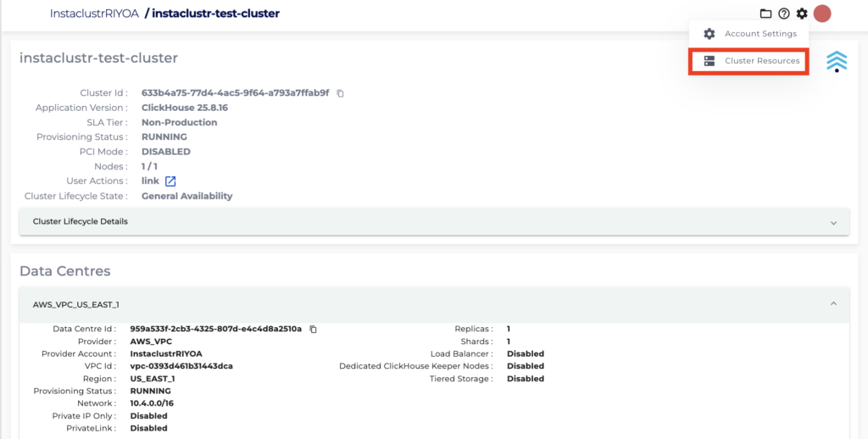
Task: Click the settings gear icon in the header
Action: (801, 14)
